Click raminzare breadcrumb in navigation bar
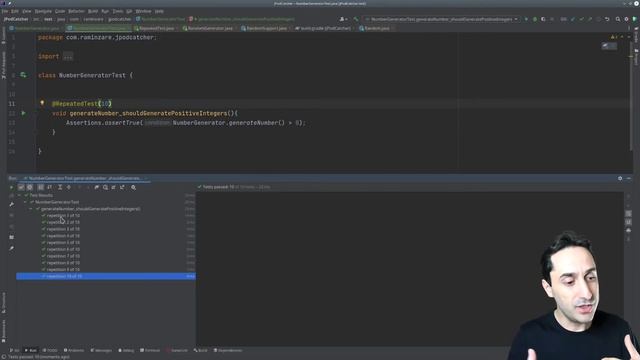 [x=93, y=19]
